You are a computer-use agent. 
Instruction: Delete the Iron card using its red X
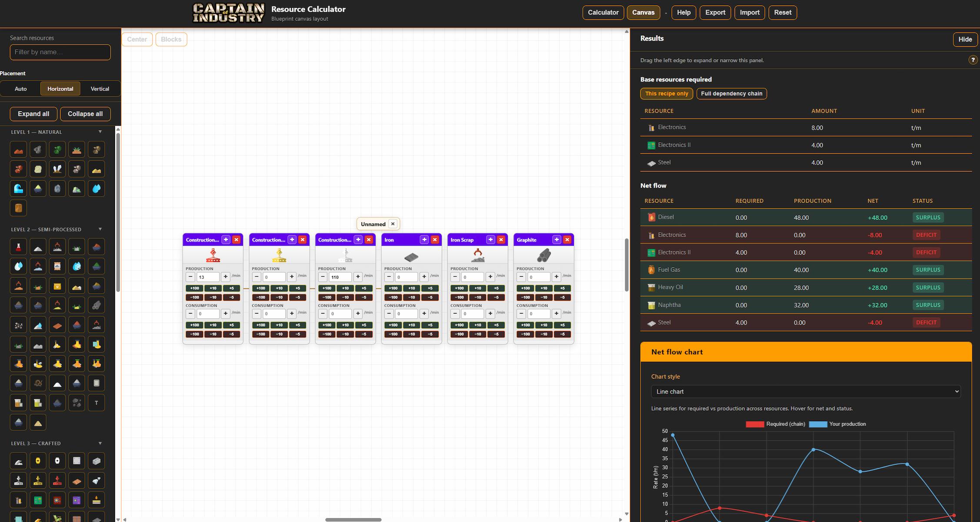[435, 240]
